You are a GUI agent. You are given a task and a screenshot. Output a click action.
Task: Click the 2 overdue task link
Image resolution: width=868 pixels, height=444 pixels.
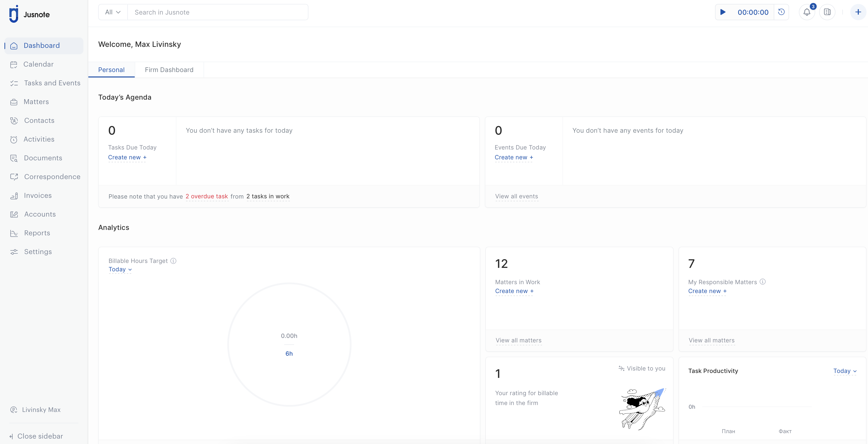pos(207,196)
